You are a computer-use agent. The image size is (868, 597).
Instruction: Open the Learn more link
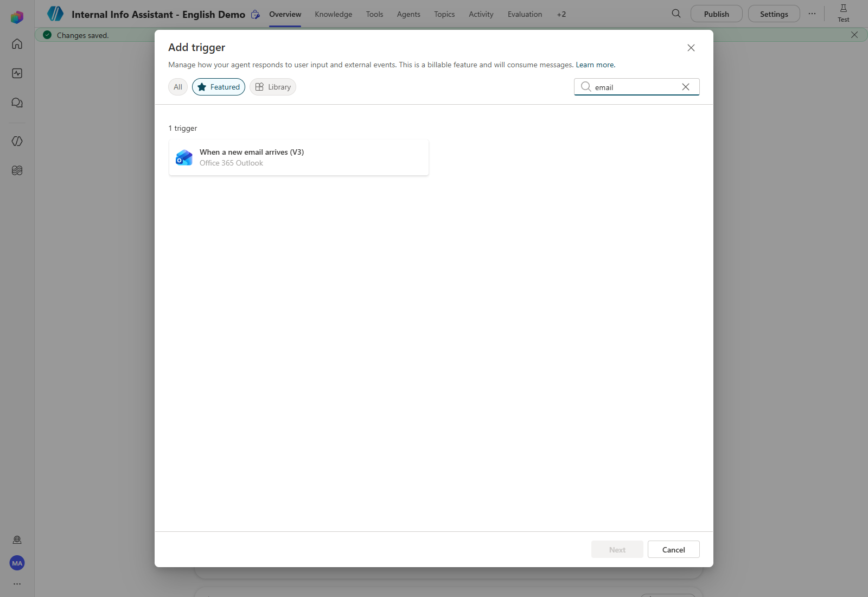tap(595, 65)
